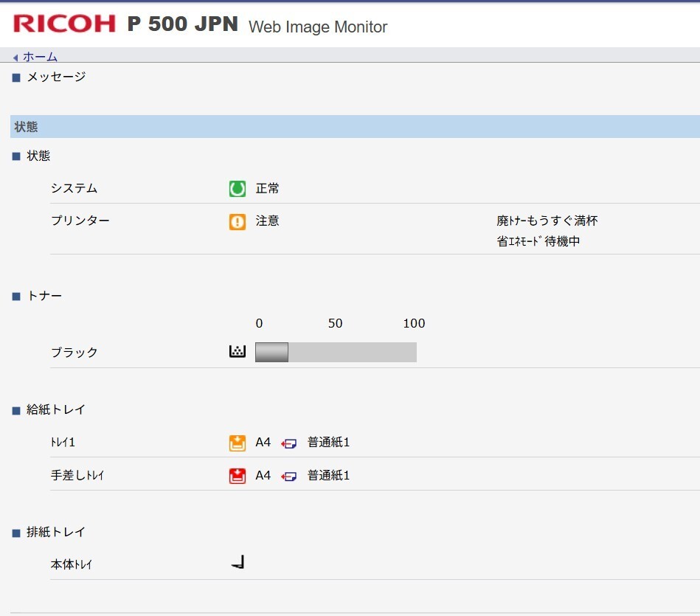Click orange プリンター caution status icon
This screenshot has height=616, width=700.
(x=237, y=221)
